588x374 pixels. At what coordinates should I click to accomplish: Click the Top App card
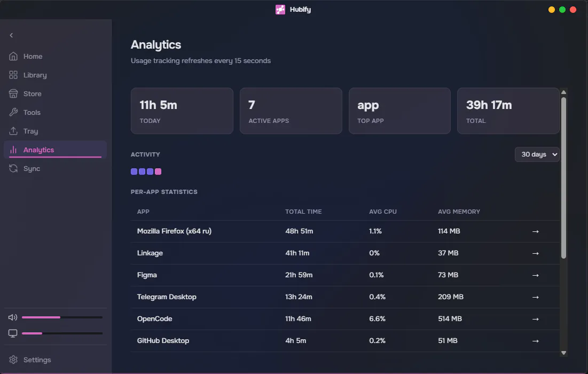coord(399,111)
